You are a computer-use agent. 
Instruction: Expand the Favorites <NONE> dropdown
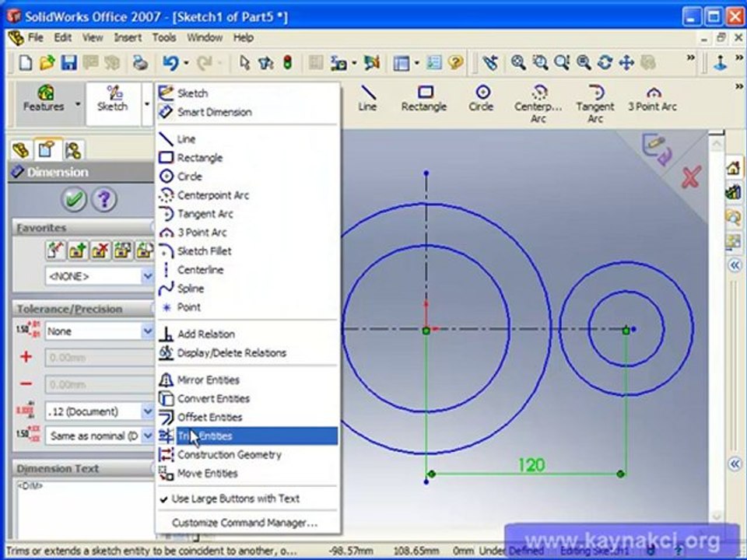click(147, 276)
